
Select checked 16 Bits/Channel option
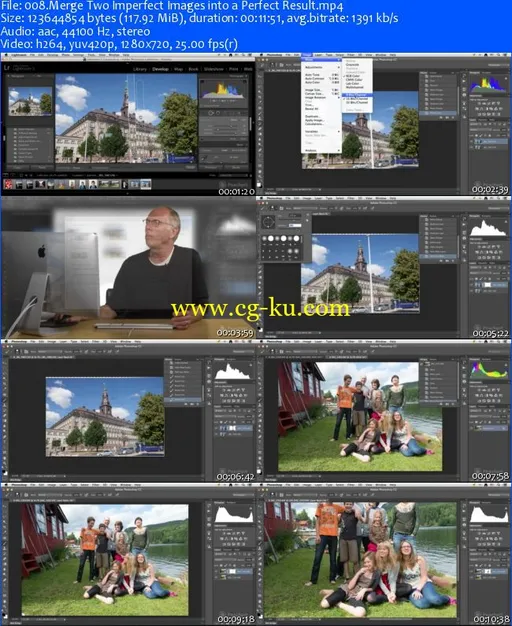[357, 99]
